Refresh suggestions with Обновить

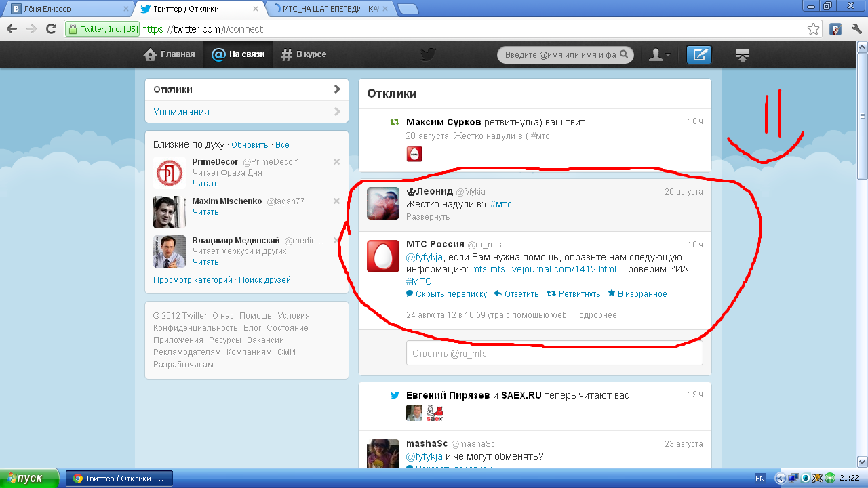coord(250,145)
